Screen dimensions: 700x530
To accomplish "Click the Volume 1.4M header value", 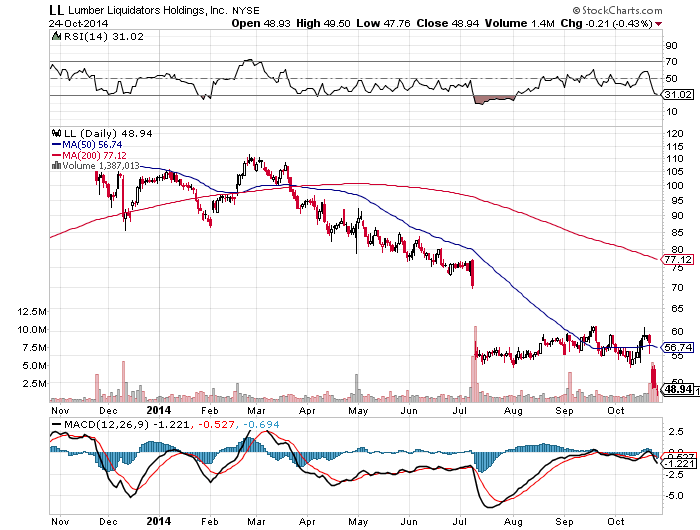I will (520, 23).
